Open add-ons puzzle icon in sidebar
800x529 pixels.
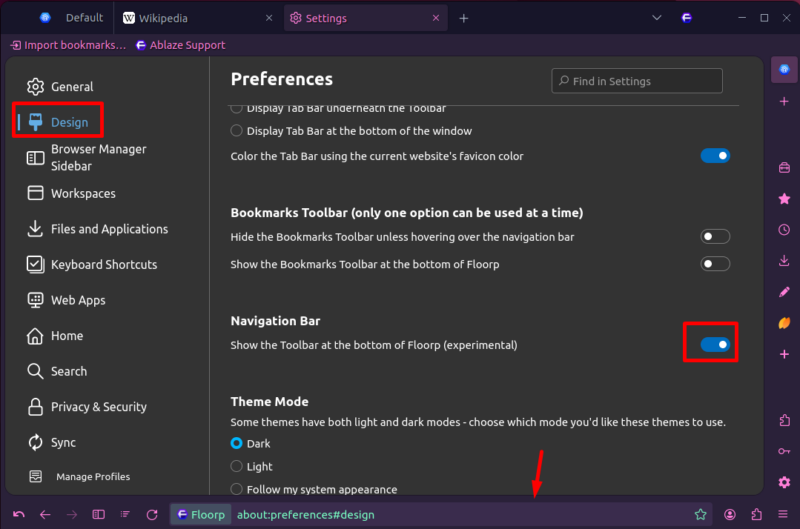click(x=784, y=420)
